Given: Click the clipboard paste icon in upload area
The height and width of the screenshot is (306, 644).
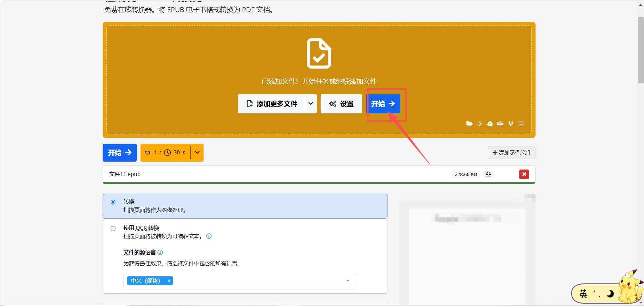Looking at the screenshot, I should [x=521, y=124].
